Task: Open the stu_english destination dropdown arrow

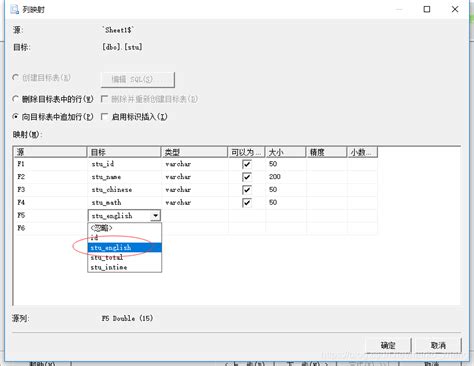Action: tap(155, 216)
